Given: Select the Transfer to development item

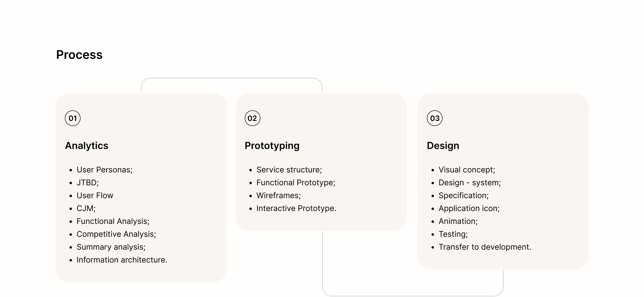Looking at the screenshot, I should pyautogui.click(x=485, y=247).
